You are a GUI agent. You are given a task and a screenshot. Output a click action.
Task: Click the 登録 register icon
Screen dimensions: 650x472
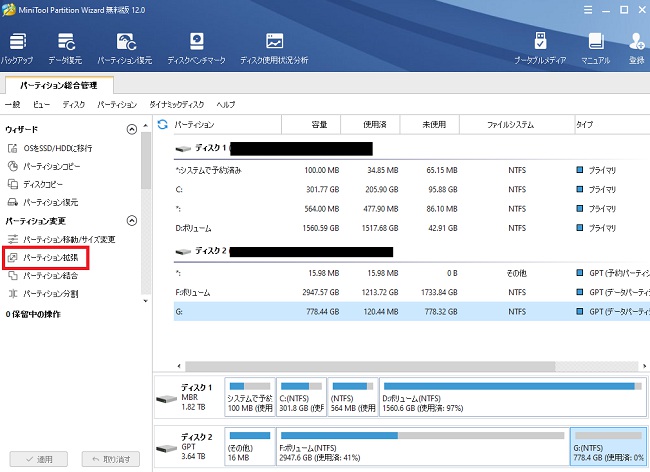pos(636,48)
